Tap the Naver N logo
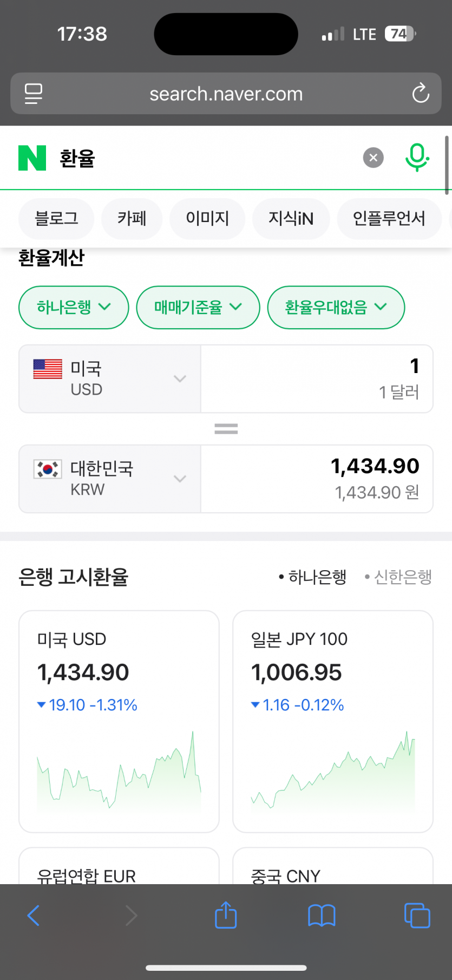Screen dimensions: 452x980 [32, 158]
